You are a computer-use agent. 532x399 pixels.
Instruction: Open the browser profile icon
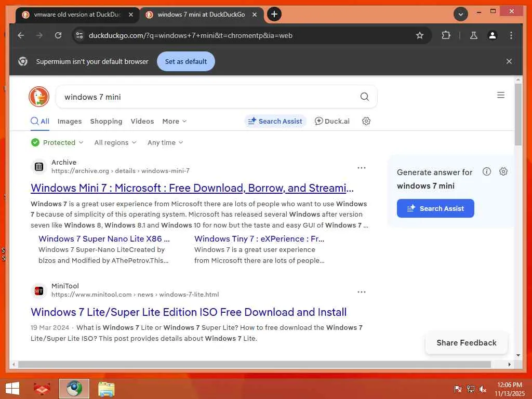click(x=493, y=35)
